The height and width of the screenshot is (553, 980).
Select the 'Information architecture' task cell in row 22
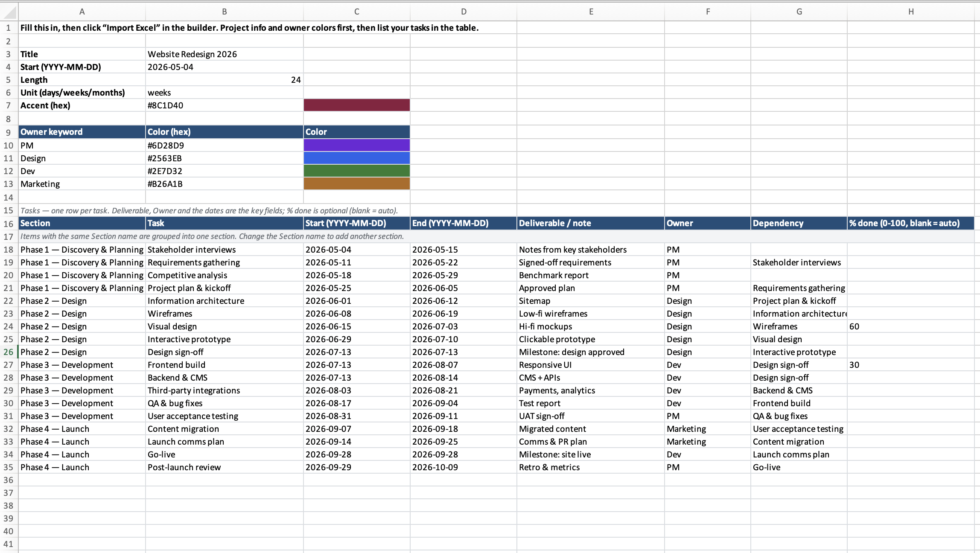(225, 301)
